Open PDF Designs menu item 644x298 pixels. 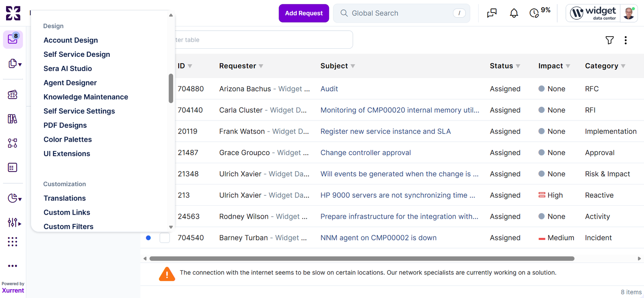[65, 125]
